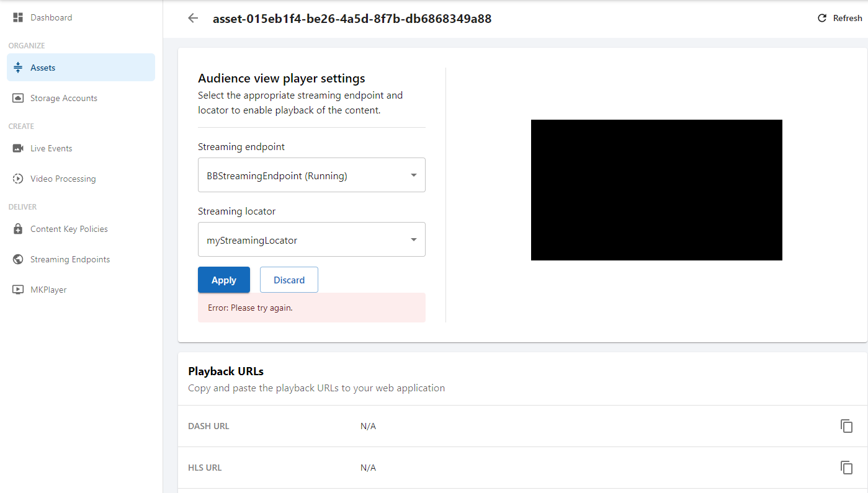Click the Content Key Policies lock icon

tap(18, 229)
